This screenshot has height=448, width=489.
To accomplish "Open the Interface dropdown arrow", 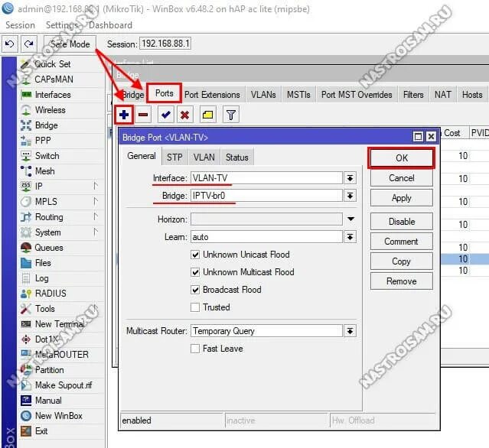I will point(350,178).
